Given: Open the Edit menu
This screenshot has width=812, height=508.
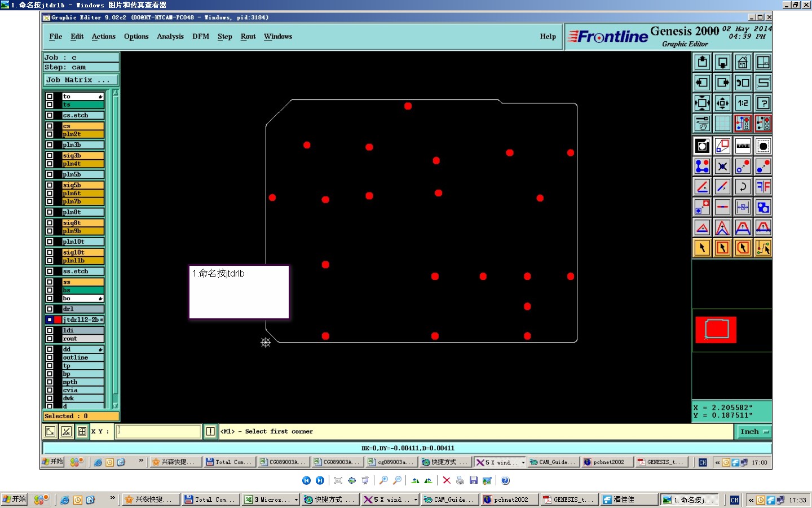Looking at the screenshot, I should 77,37.
